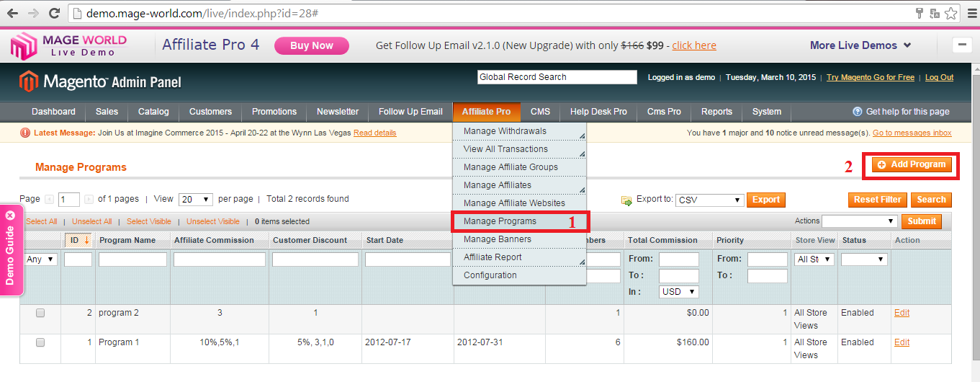The image size is (980, 382).
Task: Click Go to messages inbox link
Action: point(912,133)
